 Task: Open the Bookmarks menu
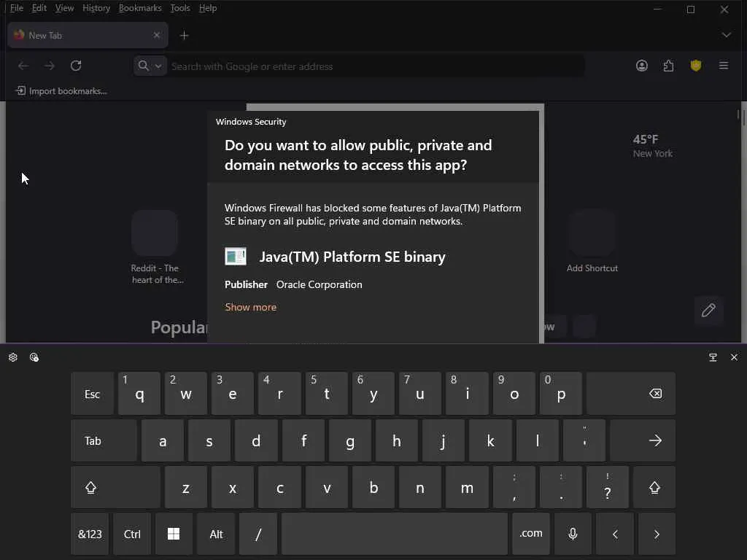pos(140,8)
